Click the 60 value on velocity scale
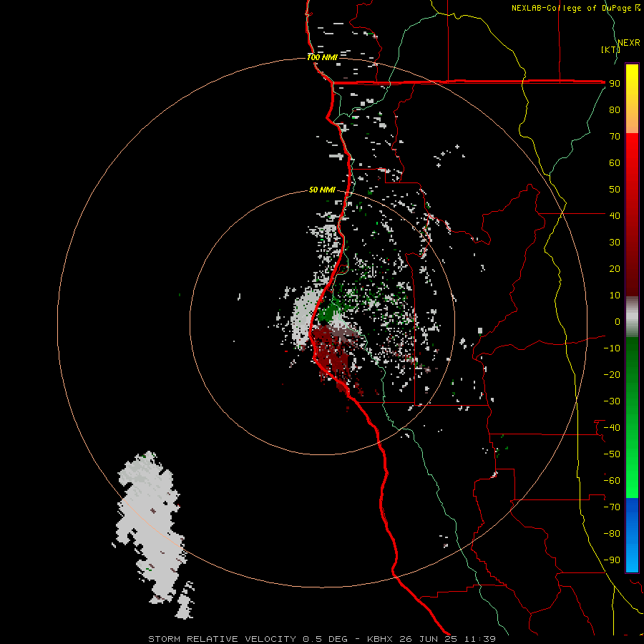The width and height of the screenshot is (644, 644). (x=615, y=162)
